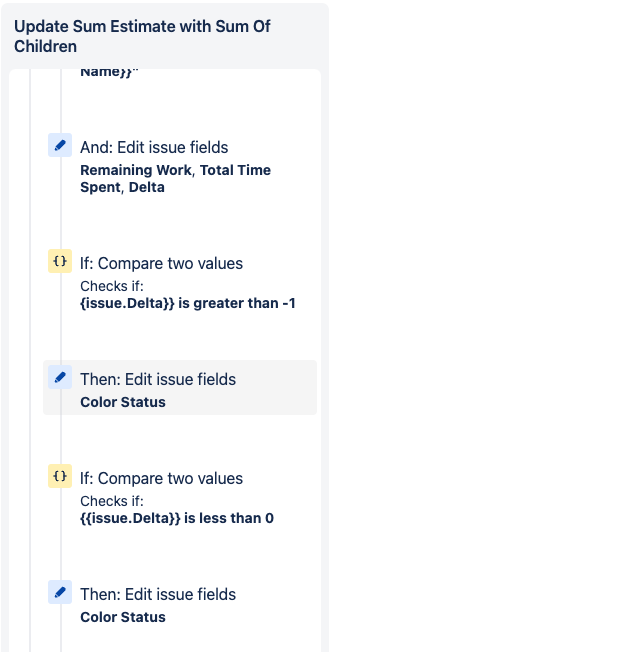Click the rule title Update Sum Estimate with Sum Of Children
This screenshot has width=627, height=652.
142,36
